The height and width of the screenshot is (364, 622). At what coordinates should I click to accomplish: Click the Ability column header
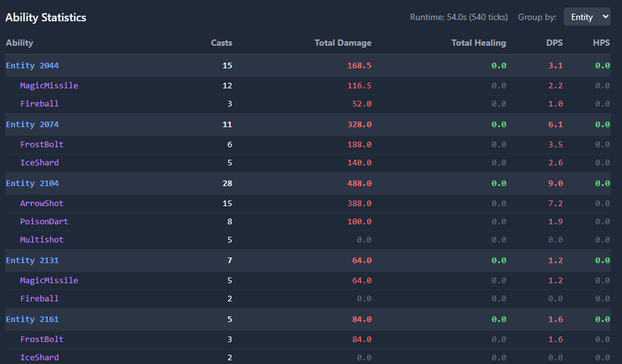[x=19, y=43]
